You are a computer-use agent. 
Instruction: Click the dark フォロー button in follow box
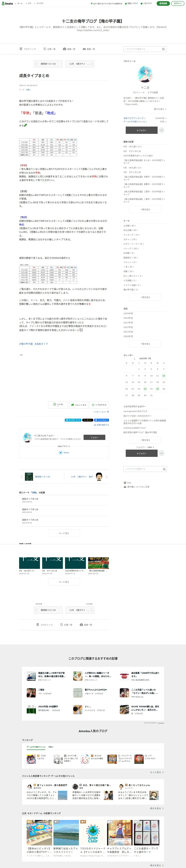tap(94, 437)
